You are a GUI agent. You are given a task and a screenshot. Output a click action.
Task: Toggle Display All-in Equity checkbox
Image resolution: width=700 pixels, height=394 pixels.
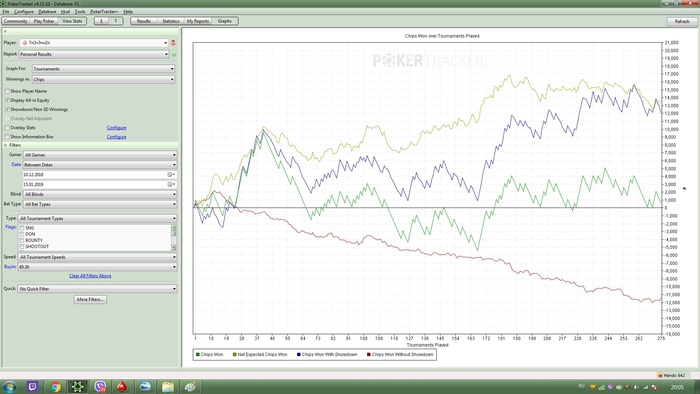(x=7, y=100)
